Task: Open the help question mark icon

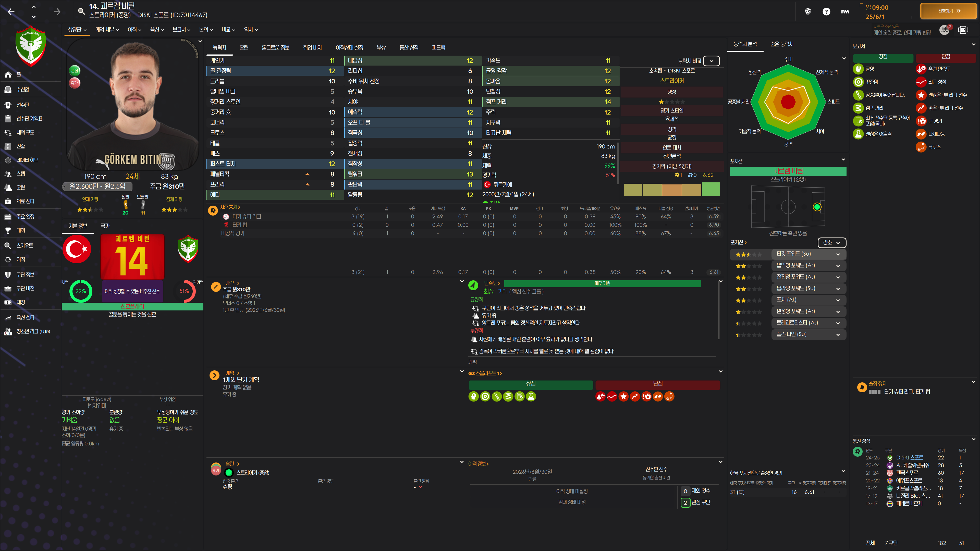Action: (x=826, y=11)
